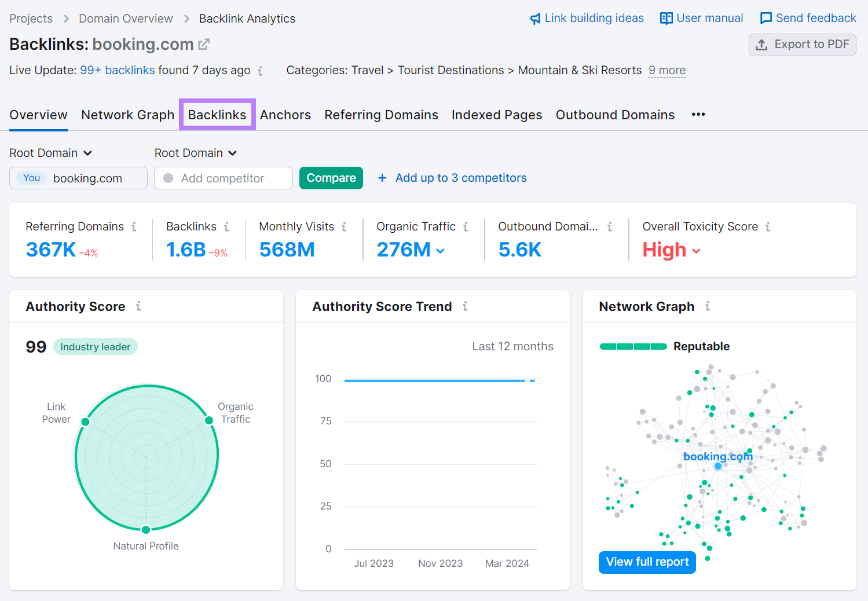Viewport: 868px width, 601px height.
Task: Open booking.com via the external link icon
Action: (204, 43)
